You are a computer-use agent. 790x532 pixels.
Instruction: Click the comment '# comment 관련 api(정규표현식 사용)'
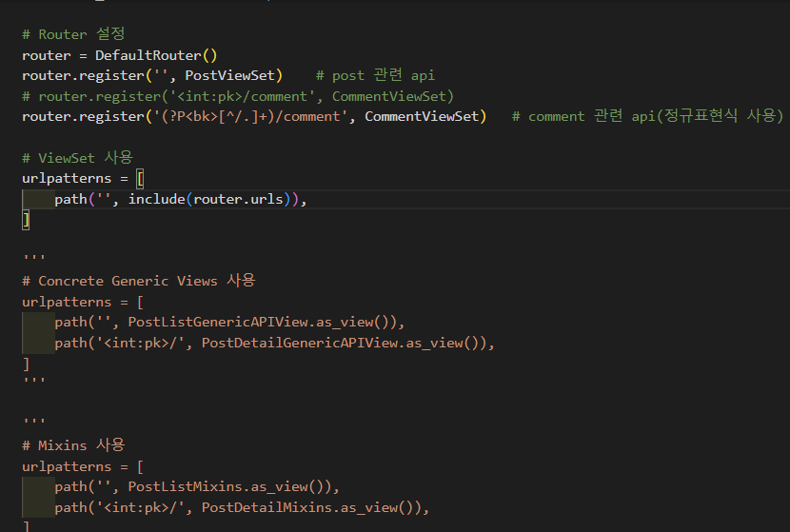point(647,116)
